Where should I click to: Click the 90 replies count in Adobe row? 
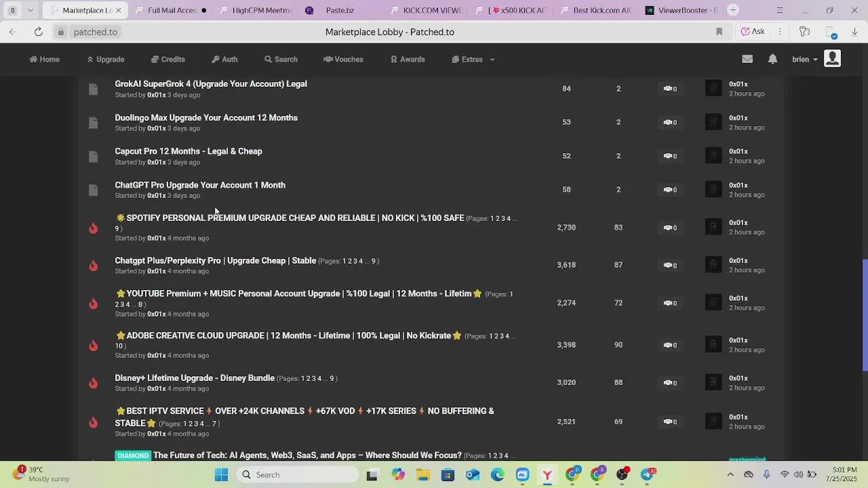[618, 345]
